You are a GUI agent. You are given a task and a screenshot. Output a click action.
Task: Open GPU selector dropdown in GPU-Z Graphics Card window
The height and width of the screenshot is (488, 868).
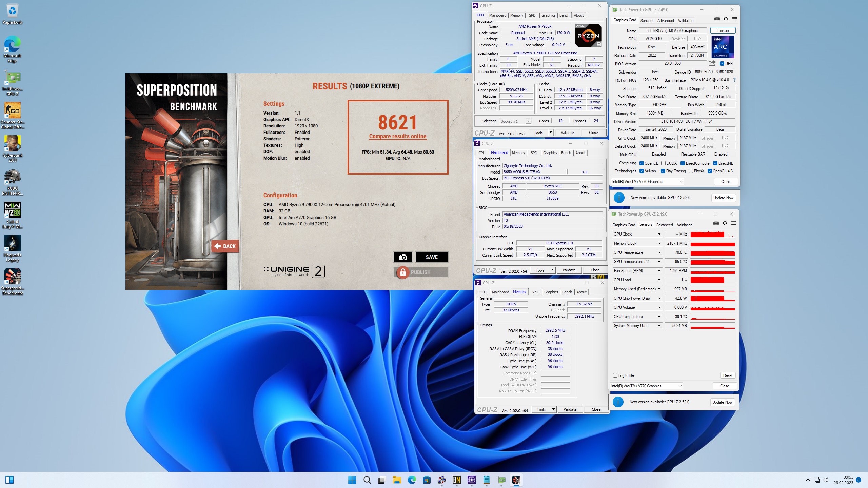point(647,182)
